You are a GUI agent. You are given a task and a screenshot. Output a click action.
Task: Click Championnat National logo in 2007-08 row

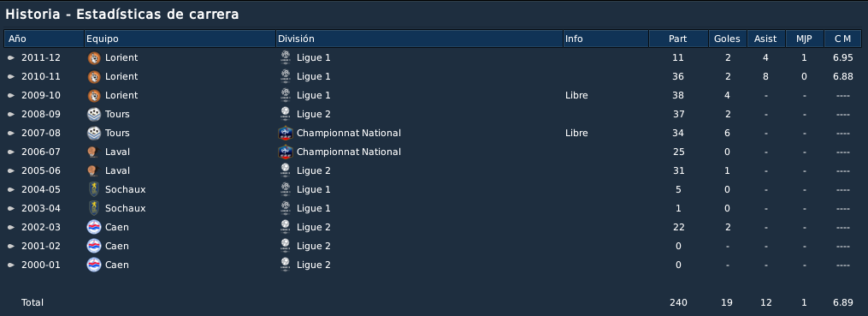pyautogui.click(x=285, y=133)
